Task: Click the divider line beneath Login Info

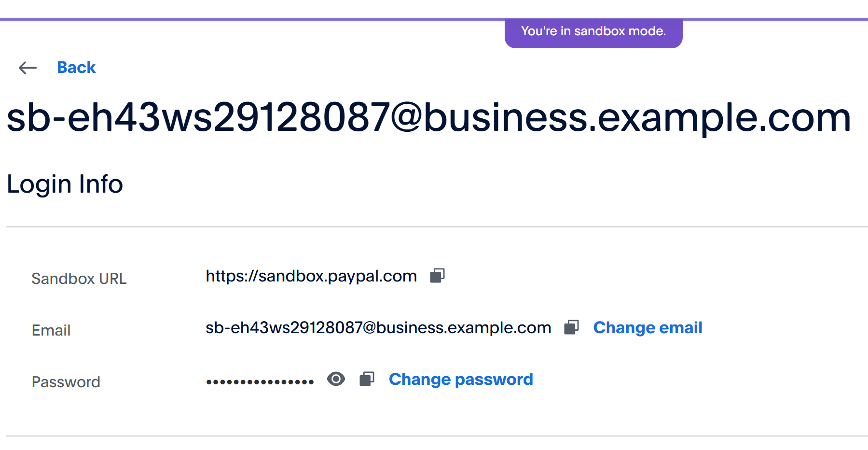Action: [434, 227]
